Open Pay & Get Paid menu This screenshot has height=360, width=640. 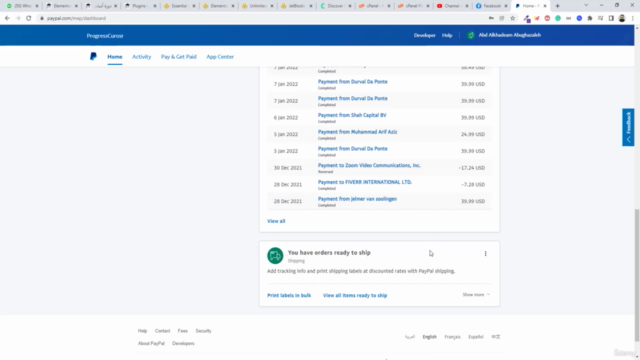click(x=178, y=57)
